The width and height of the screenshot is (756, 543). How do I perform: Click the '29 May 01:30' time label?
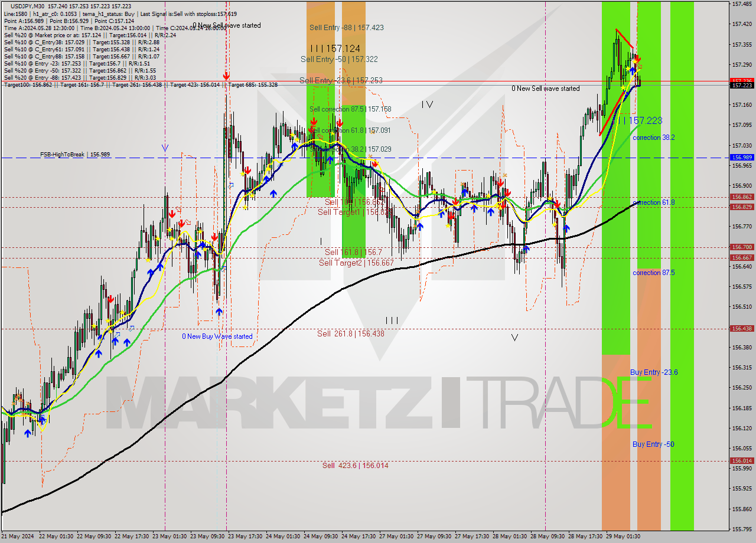(x=623, y=537)
